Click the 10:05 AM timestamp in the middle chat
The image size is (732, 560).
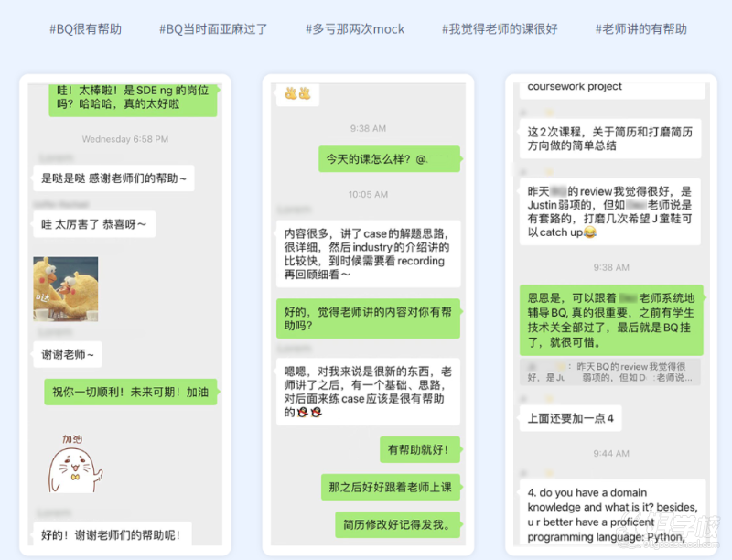368,194
